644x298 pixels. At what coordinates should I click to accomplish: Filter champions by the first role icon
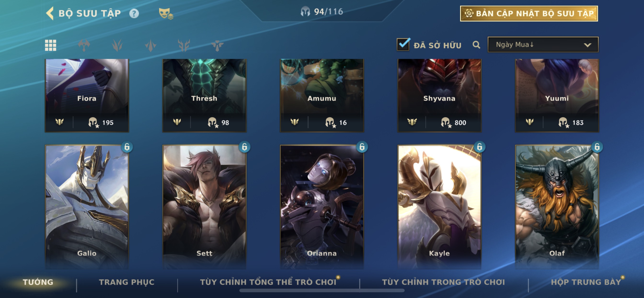[84, 45]
